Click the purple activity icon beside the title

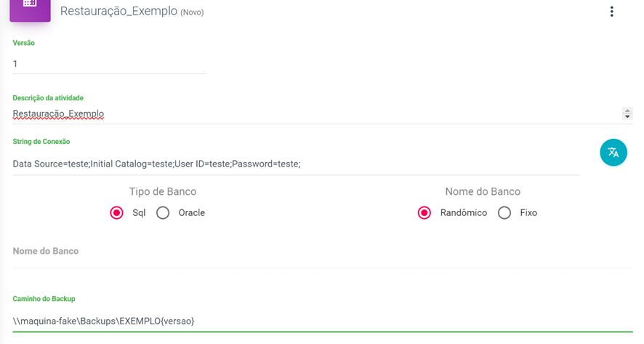click(x=30, y=7)
